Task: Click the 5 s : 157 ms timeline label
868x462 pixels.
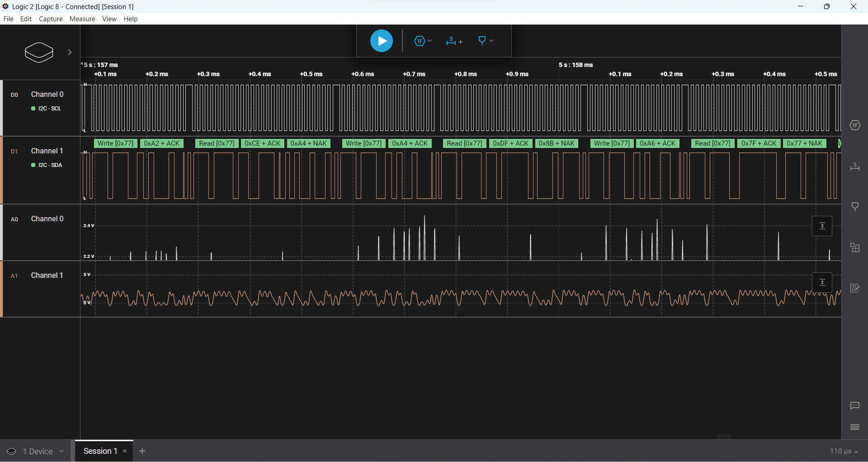Action: 101,65
